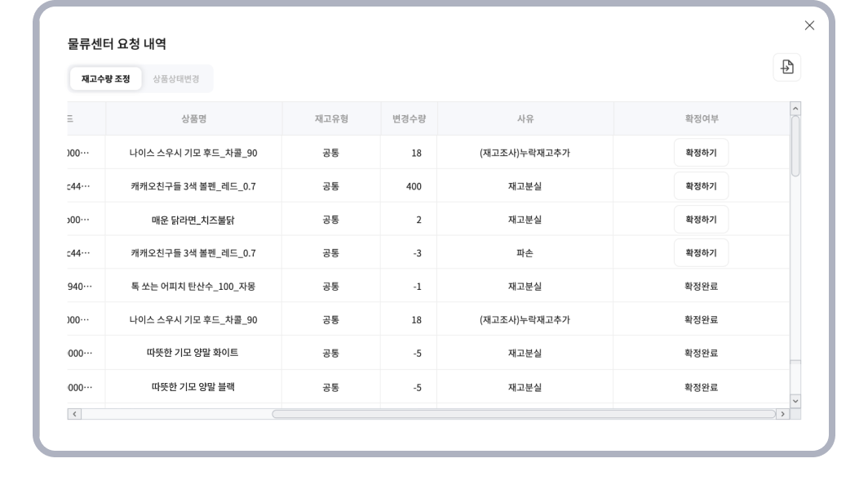Click the horizontal scrollbar right arrow
Screen dimensions: 868x503
pos(782,414)
